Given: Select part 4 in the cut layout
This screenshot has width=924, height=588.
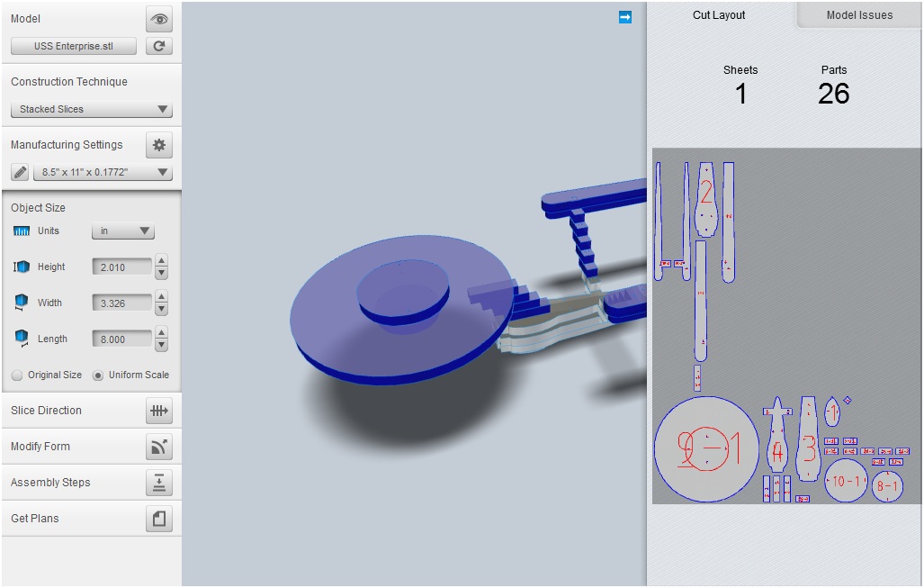Looking at the screenshot, I should tap(777, 435).
